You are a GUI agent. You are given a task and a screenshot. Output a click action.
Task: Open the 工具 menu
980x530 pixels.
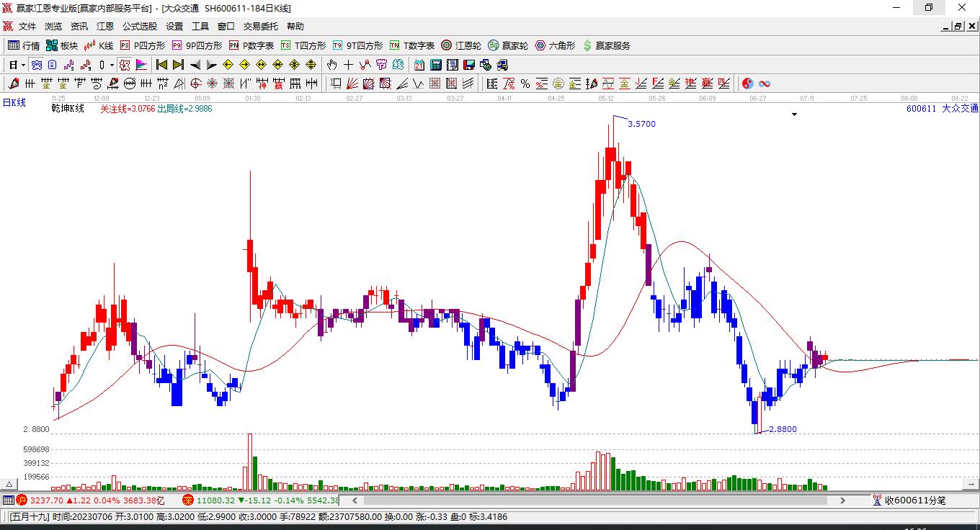(200, 27)
